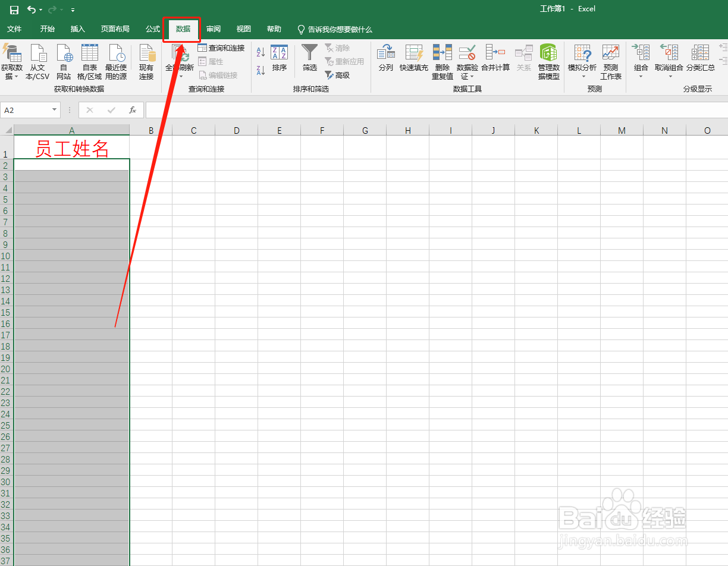Viewport: 728px width, 566px height.
Task: Switch to Home (开始) tab
Action: (x=48, y=29)
